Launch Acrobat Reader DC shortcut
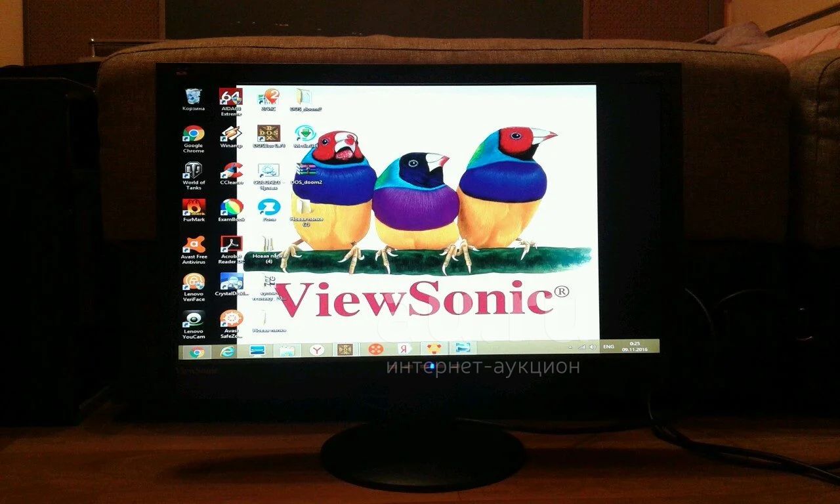The image size is (840, 504). [231, 250]
